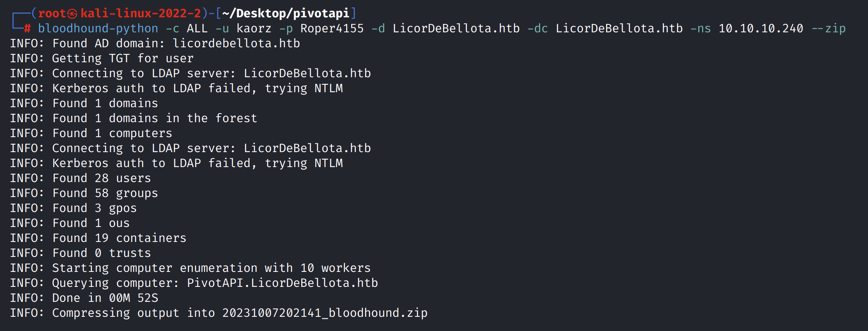The image size is (868, 331).
Task: Click the bloodhound-python command word
Action: [98, 28]
